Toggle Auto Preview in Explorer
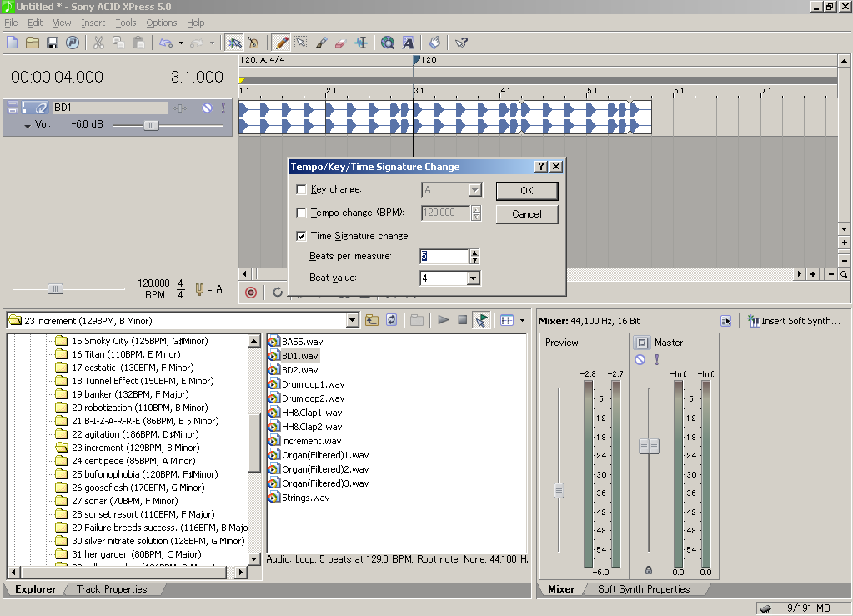 pos(481,320)
